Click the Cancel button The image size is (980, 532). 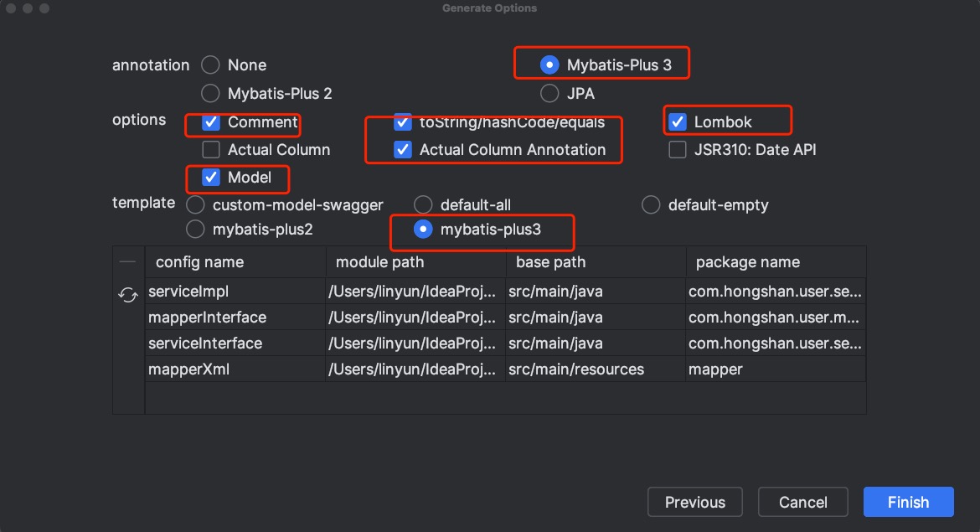point(803,502)
